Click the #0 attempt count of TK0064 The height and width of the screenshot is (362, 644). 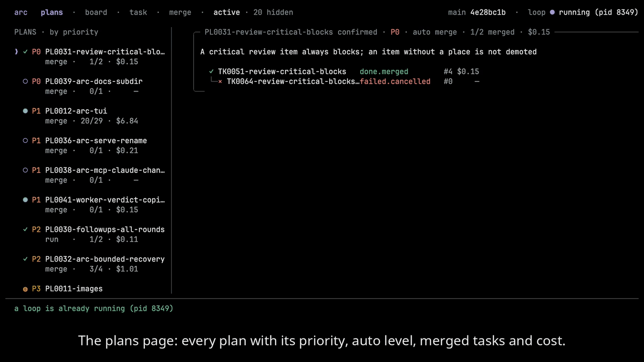448,81
